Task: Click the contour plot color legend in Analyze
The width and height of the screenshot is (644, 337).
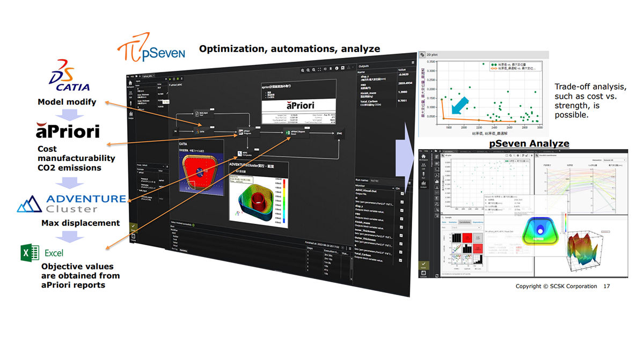Action: pos(566,222)
